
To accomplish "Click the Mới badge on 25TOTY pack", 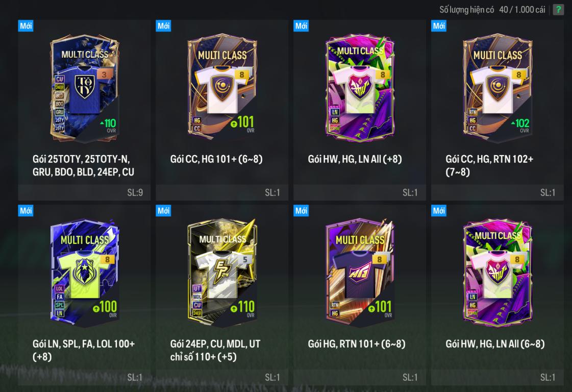I will [x=26, y=26].
